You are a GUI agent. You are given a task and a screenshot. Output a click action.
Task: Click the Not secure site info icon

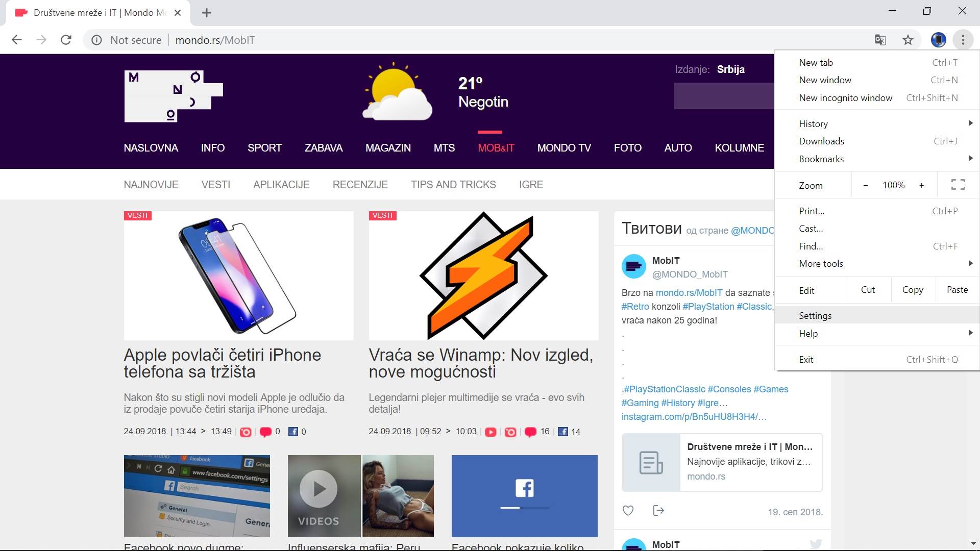tap(96, 40)
